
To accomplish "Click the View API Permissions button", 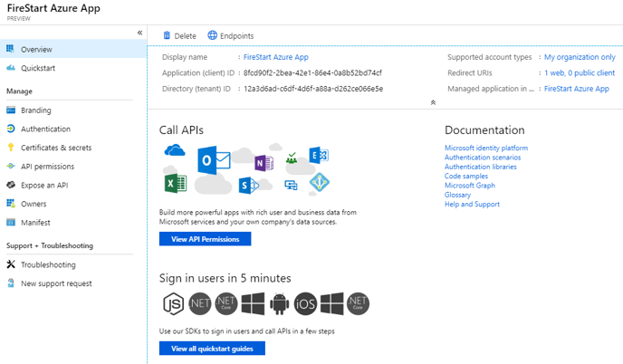I will coord(205,239).
